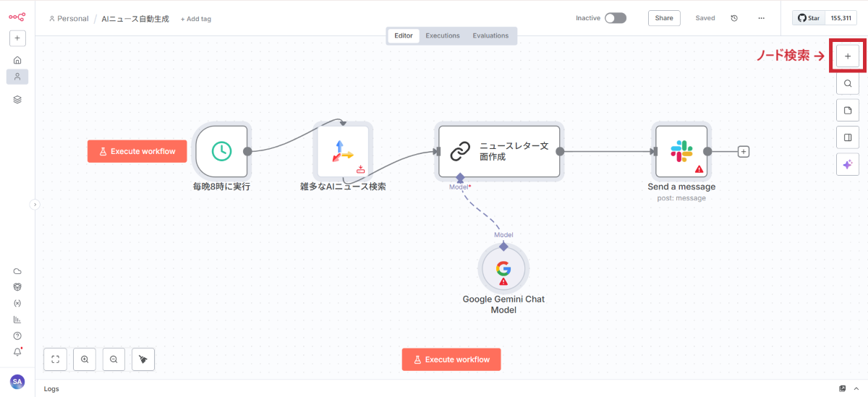Switch to the Executions tab

click(442, 35)
